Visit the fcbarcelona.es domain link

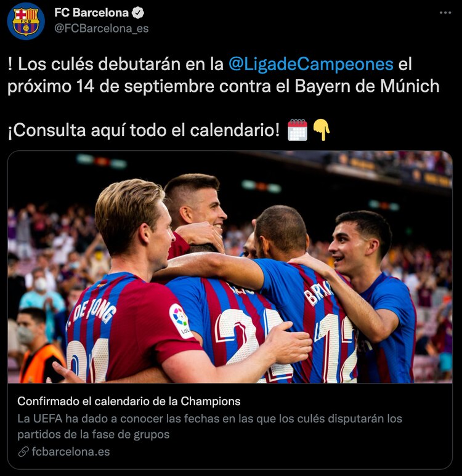point(71,452)
